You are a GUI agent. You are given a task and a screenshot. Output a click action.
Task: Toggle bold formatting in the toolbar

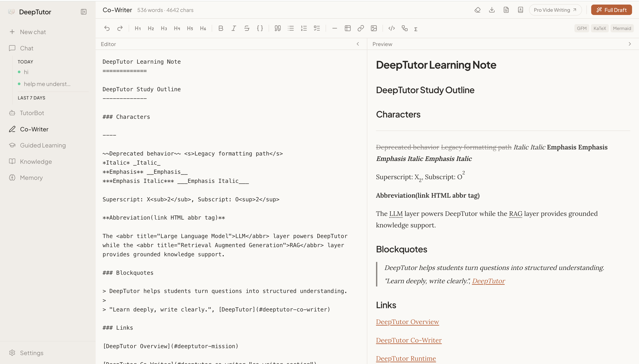[220, 28]
